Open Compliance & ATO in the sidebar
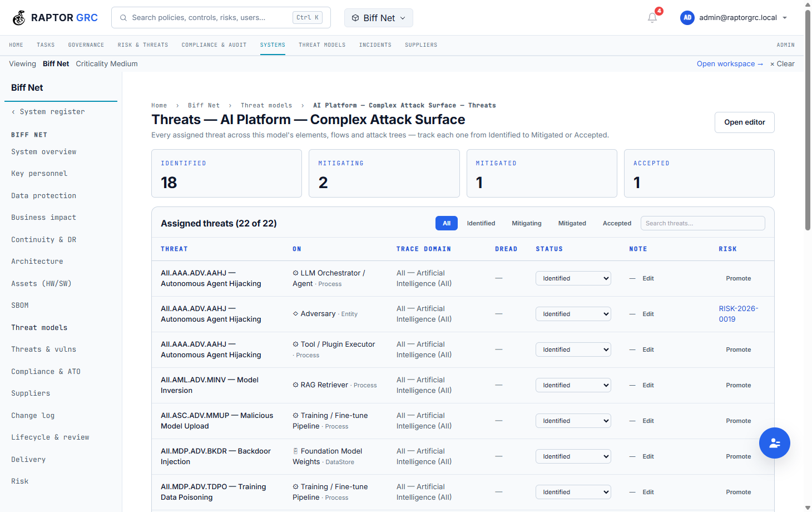The height and width of the screenshot is (512, 812). tap(46, 372)
